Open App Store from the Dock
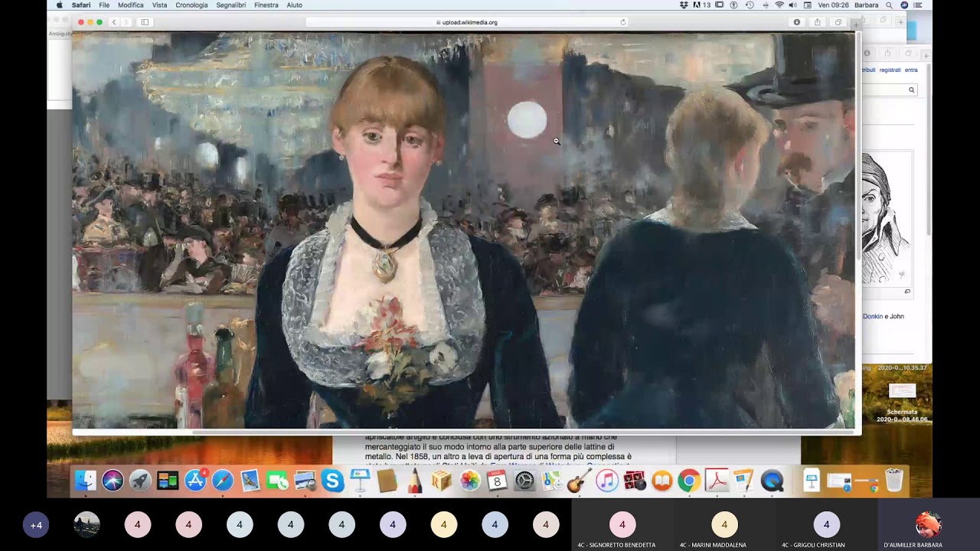The width and height of the screenshot is (980, 551). pyautogui.click(x=195, y=481)
